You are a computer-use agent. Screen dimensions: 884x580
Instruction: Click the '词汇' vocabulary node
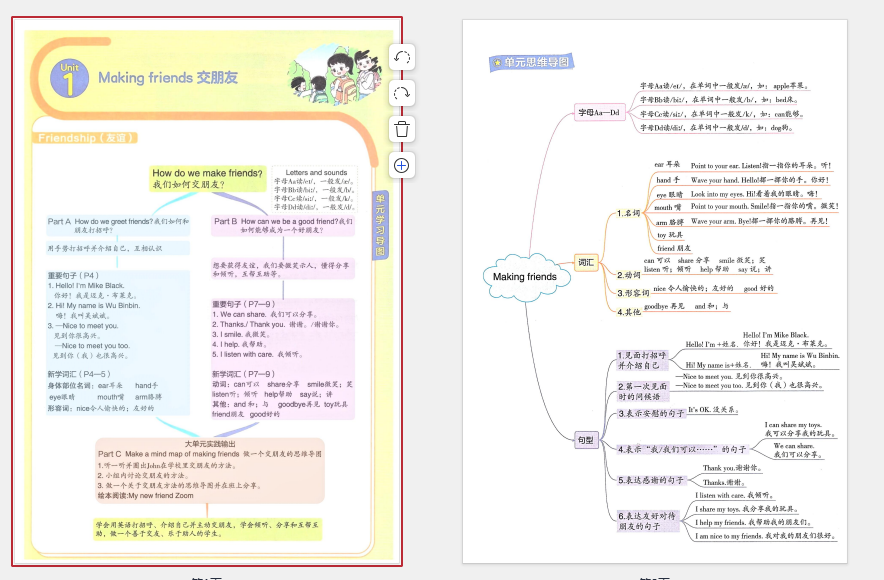pos(587,262)
